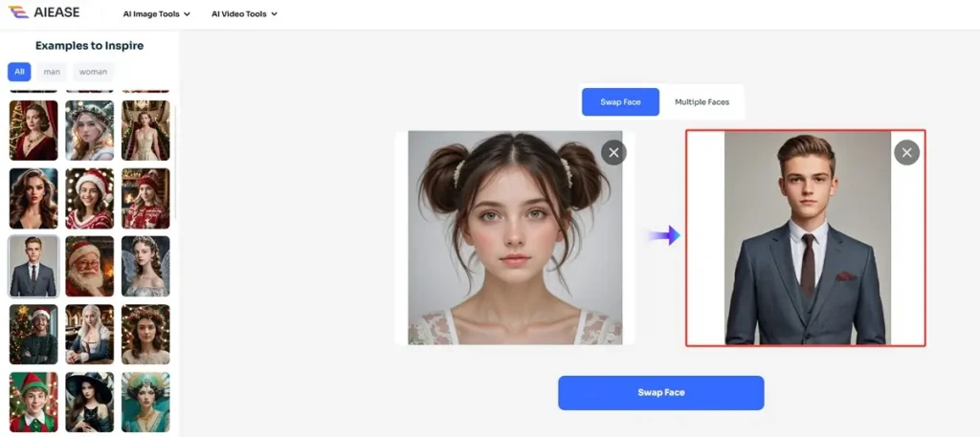The width and height of the screenshot is (980, 437).
Task: Select the All examples filter
Action: [19, 72]
